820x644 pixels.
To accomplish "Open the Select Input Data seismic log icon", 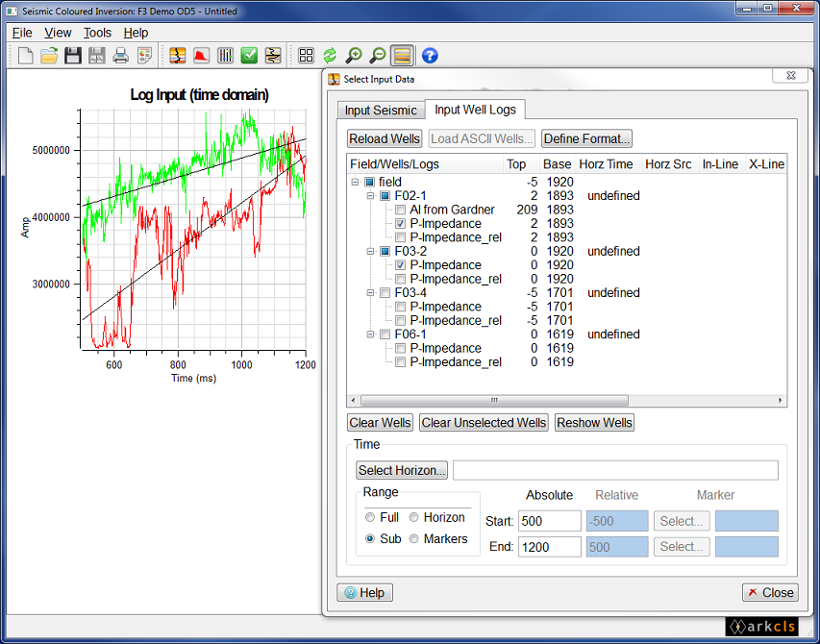I will click(x=178, y=56).
